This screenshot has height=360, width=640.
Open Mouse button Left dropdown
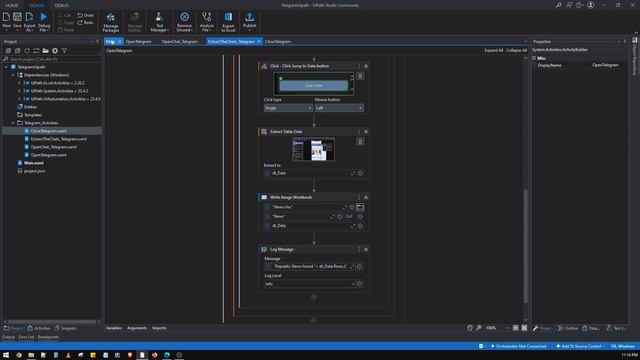coord(339,108)
